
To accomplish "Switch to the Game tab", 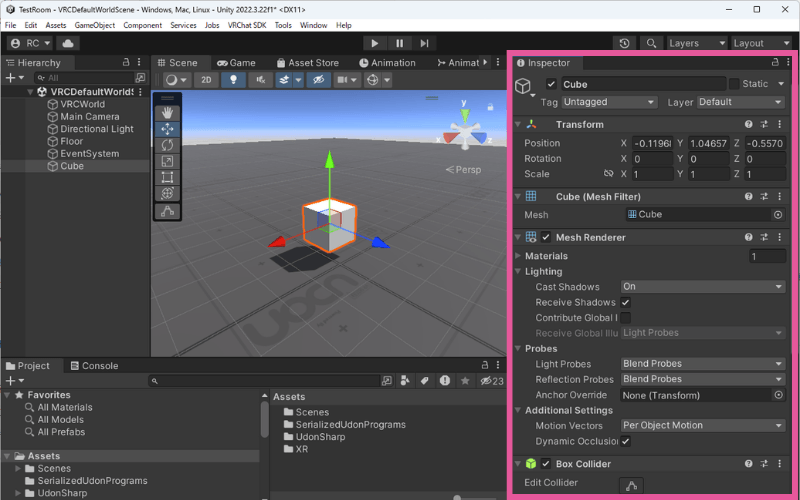I will pyautogui.click(x=236, y=63).
